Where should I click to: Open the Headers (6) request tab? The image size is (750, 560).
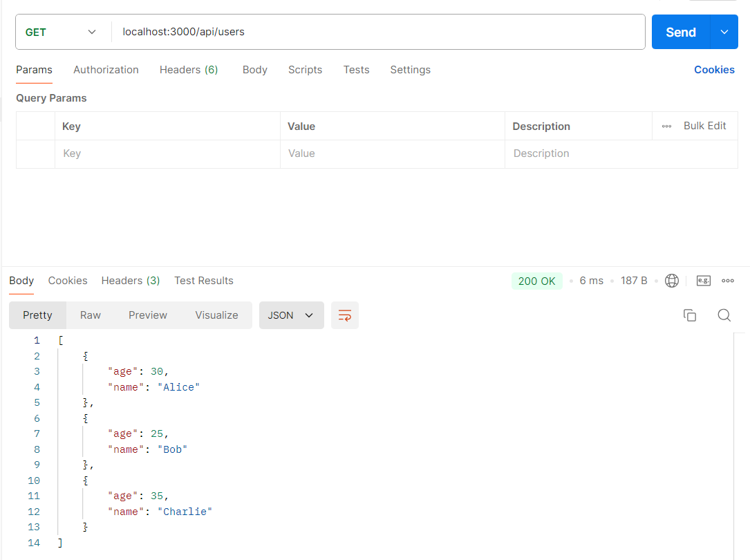click(x=189, y=69)
